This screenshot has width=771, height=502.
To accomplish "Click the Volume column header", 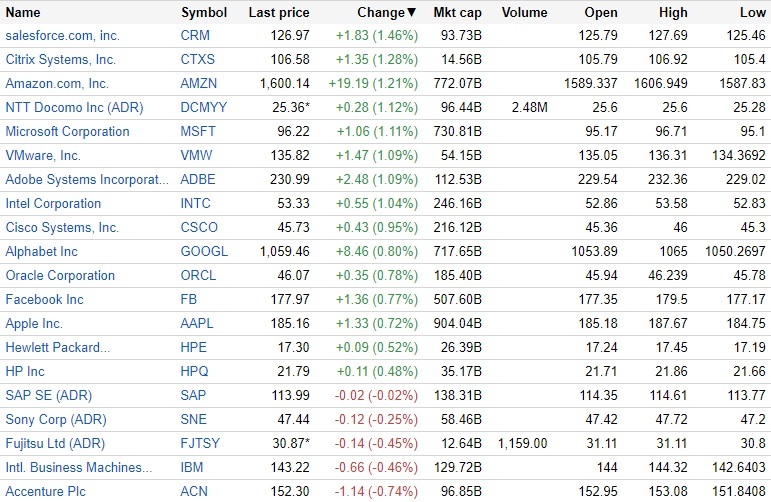I will [x=524, y=13].
